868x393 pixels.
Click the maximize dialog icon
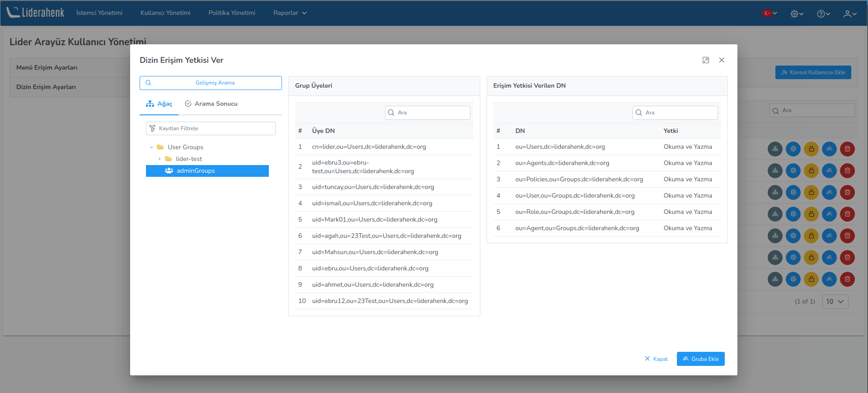[705, 60]
